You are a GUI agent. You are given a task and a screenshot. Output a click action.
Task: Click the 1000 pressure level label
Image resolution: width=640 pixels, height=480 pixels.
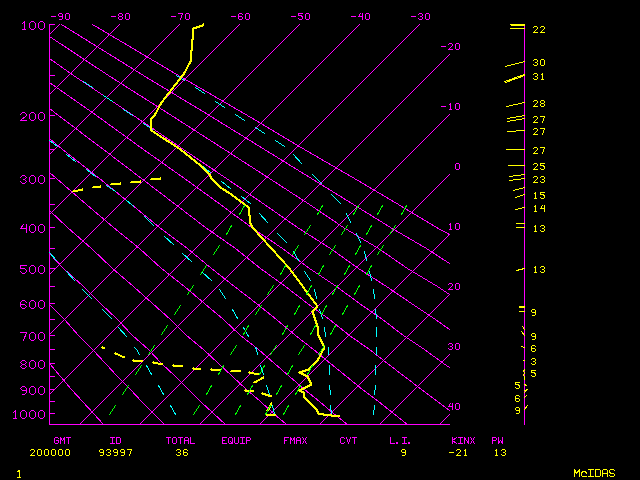click(x=30, y=414)
